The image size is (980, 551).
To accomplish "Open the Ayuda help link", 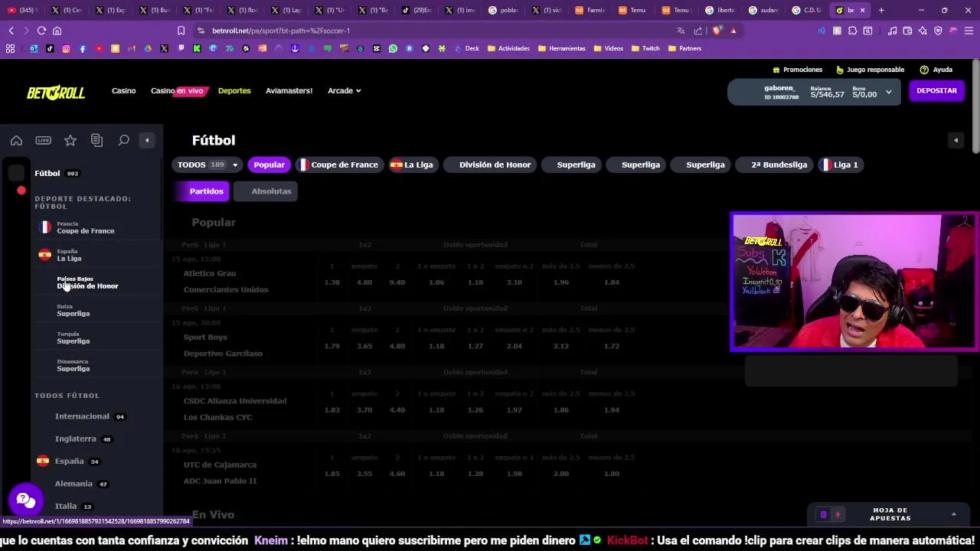I will [936, 70].
